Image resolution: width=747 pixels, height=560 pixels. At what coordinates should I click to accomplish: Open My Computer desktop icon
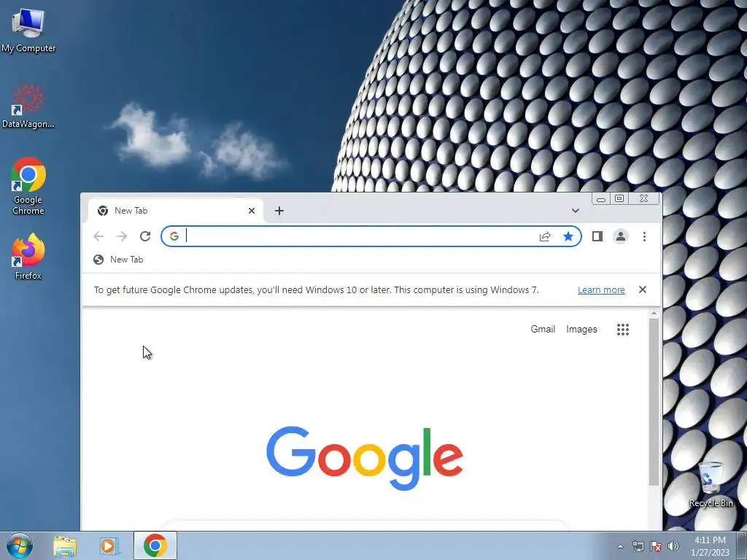(28, 30)
